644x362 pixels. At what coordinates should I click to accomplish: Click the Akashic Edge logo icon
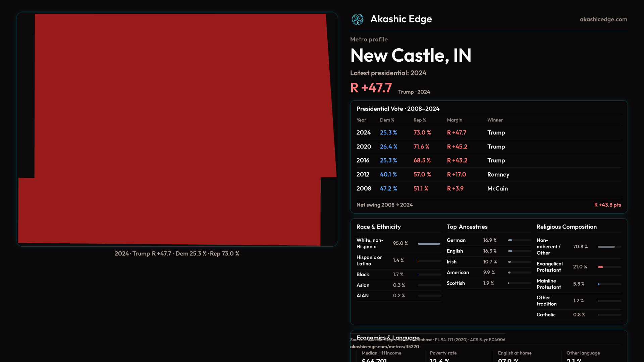tap(357, 19)
